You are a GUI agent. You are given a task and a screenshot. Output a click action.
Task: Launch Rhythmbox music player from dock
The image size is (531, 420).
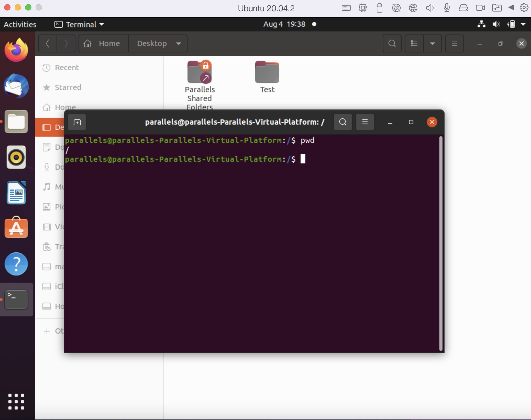point(16,157)
